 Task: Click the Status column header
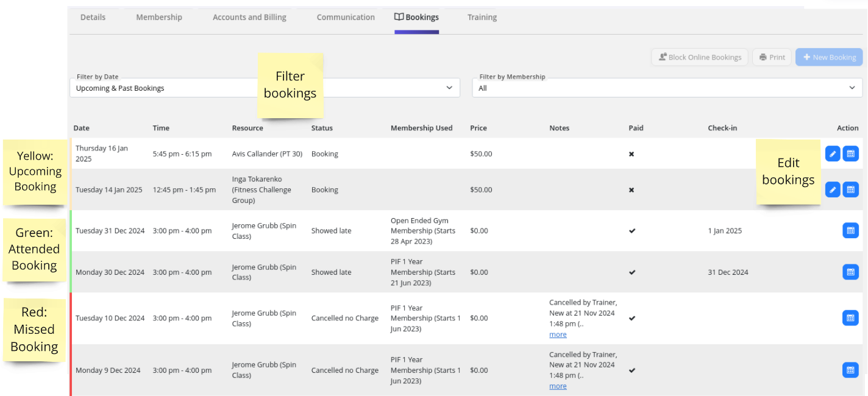[322, 128]
